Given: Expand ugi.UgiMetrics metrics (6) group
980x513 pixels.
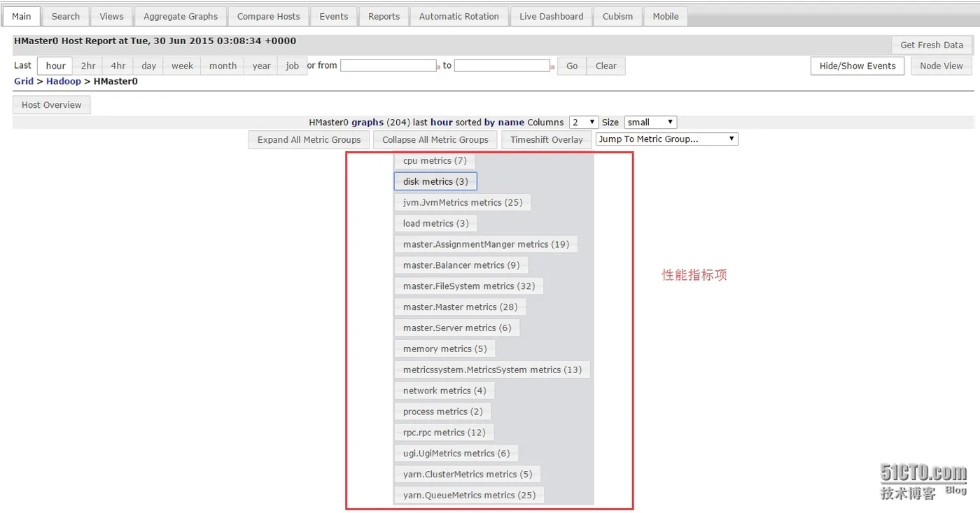Looking at the screenshot, I should pyautogui.click(x=456, y=454).
